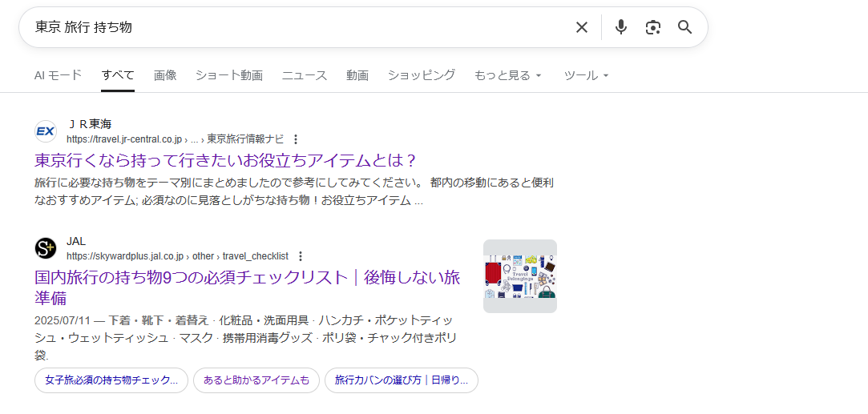Open three-dot options for the JAL result
The width and height of the screenshot is (868, 414).
click(301, 256)
